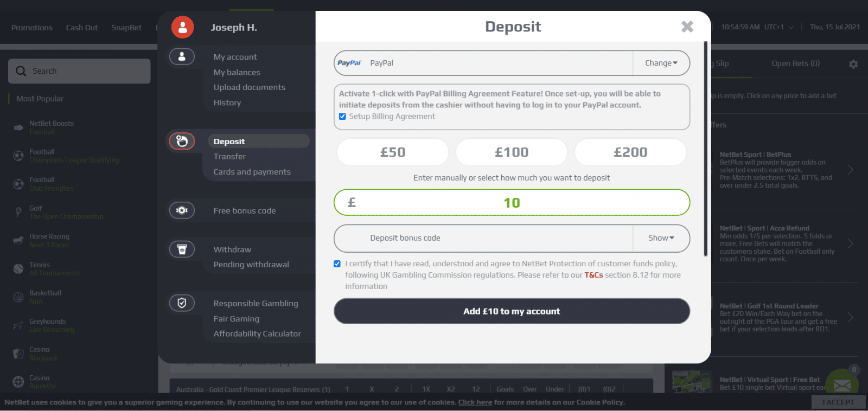
Task: Click Add £10 to my account button
Action: tap(512, 311)
